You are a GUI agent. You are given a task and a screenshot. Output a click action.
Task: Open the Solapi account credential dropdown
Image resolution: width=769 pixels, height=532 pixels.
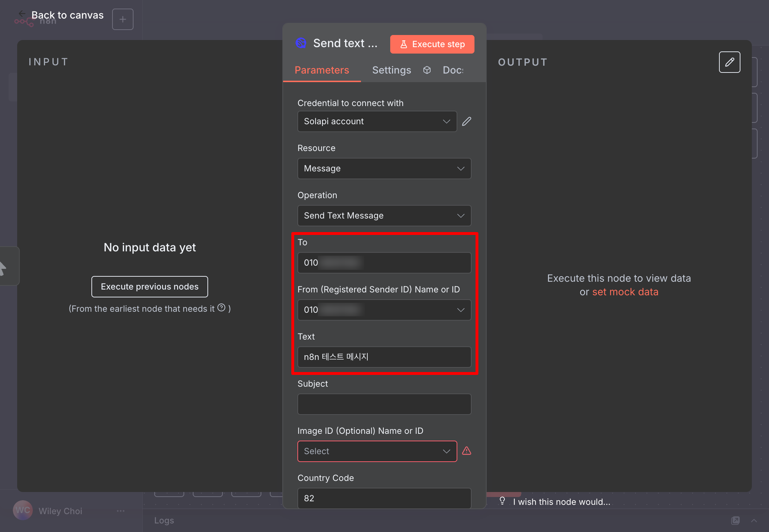coord(377,121)
